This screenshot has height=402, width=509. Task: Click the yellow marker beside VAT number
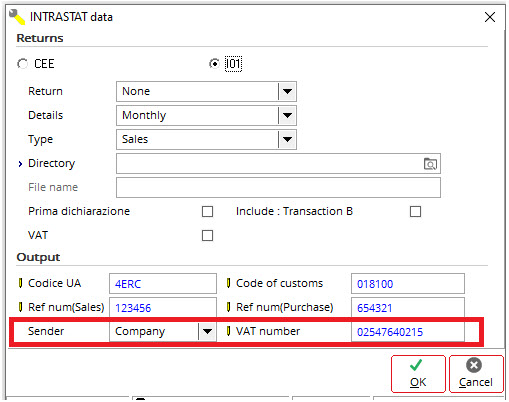[229, 331]
